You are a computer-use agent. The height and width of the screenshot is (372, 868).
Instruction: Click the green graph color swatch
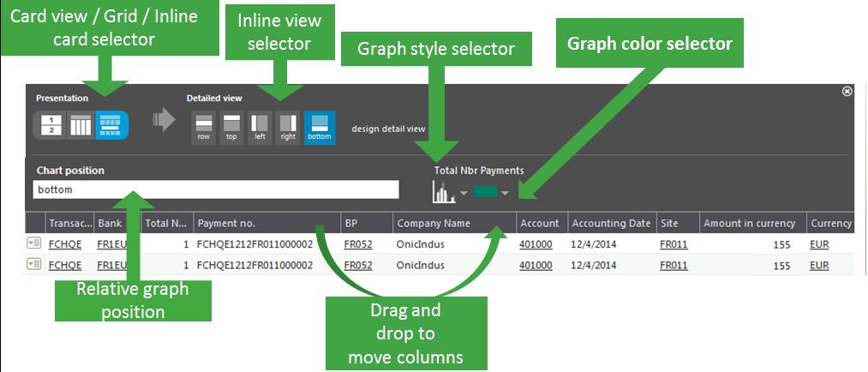click(485, 192)
